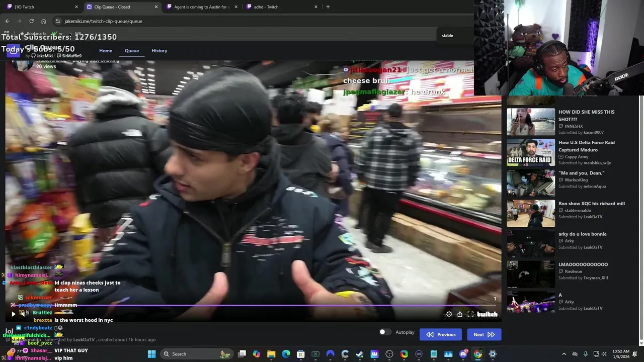The width and height of the screenshot is (644, 362).
Task: Launch Copilot from taskbar
Action: click(257, 354)
